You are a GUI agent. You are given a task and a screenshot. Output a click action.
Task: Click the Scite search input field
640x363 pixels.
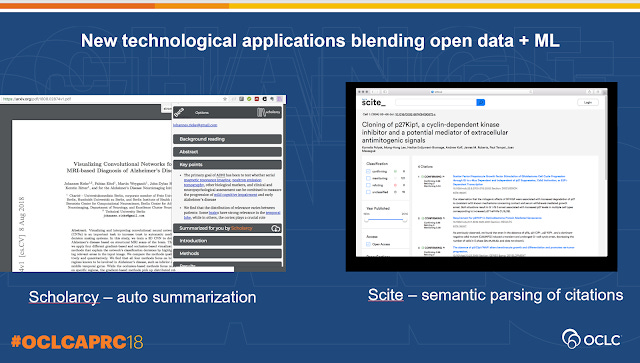436,102
